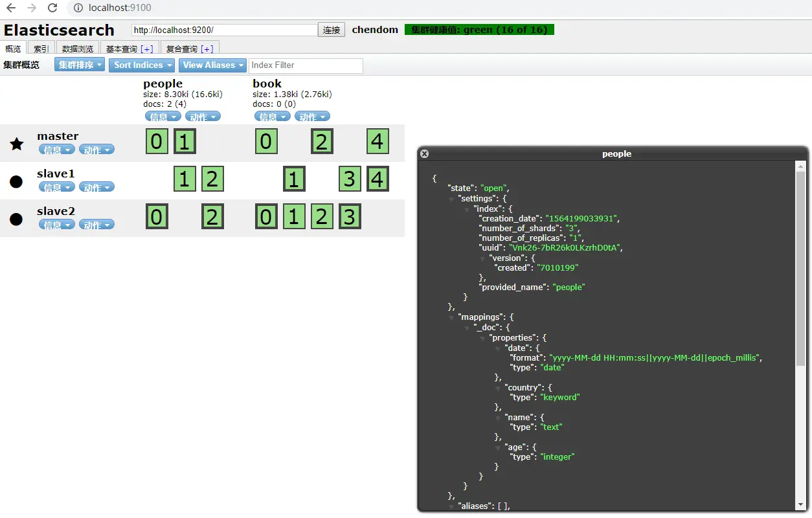The width and height of the screenshot is (812, 518).
Task: Select book shard 0 on slave2 node
Action: click(265, 216)
